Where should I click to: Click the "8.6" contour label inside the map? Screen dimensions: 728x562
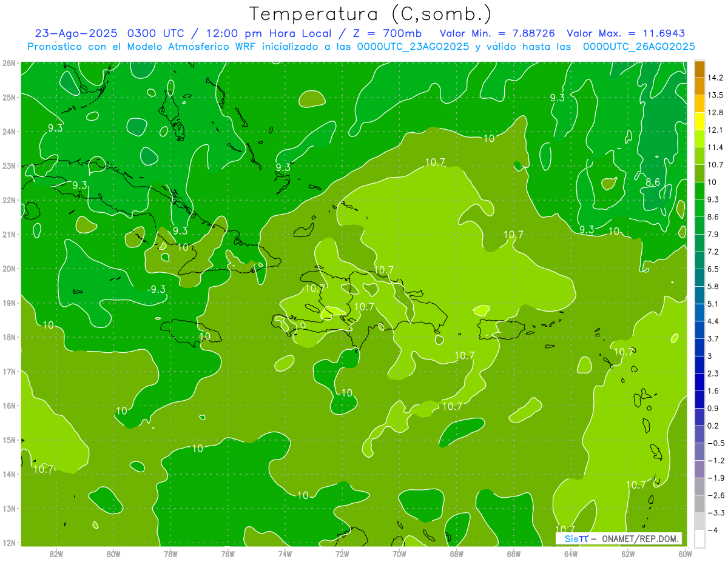click(x=653, y=182)
